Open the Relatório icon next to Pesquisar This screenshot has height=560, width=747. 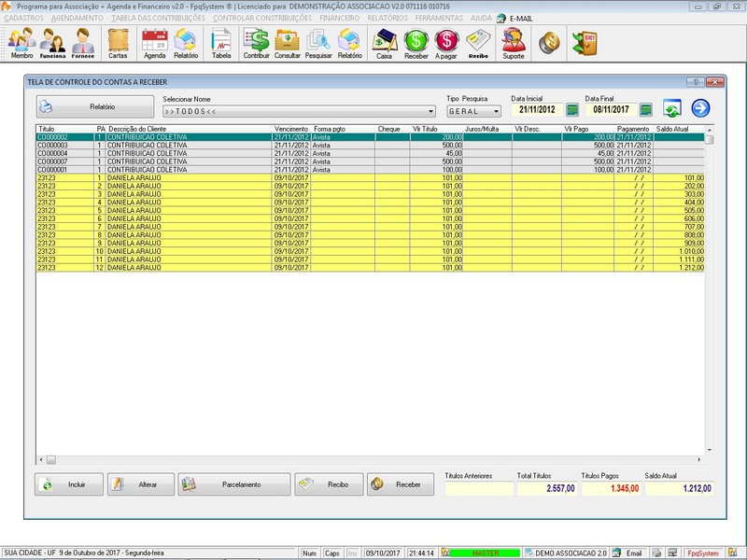[349, 43]
